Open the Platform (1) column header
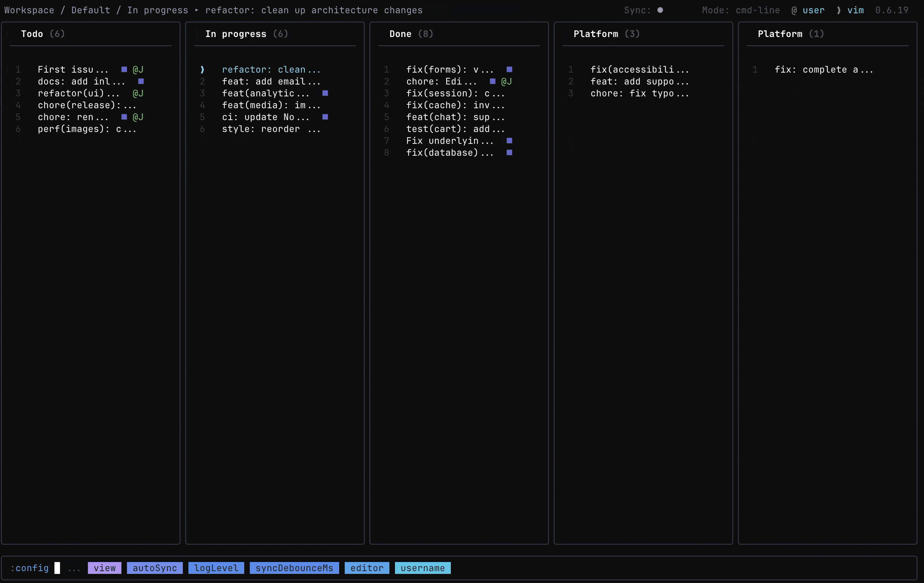The width and height of the screenshot is (924, 583). coord(790,34)
